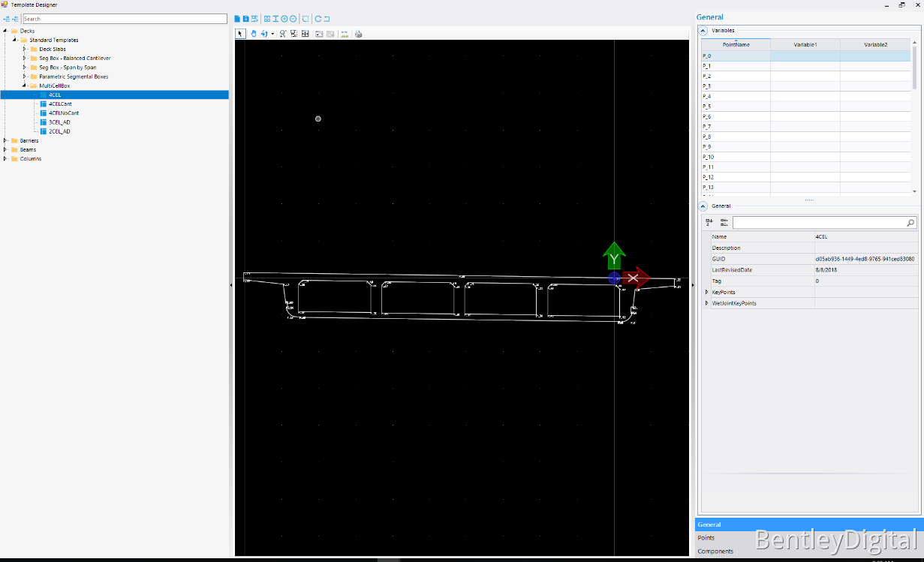924x562 pixels.
Task: Click the Variables table vertical scrollbar
Action: click(914, 68)
